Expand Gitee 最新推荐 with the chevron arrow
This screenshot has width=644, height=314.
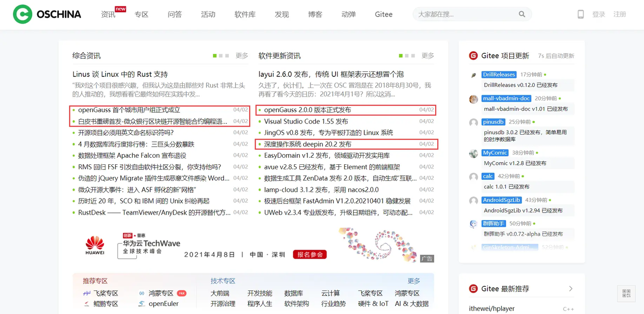pos(571,288)
